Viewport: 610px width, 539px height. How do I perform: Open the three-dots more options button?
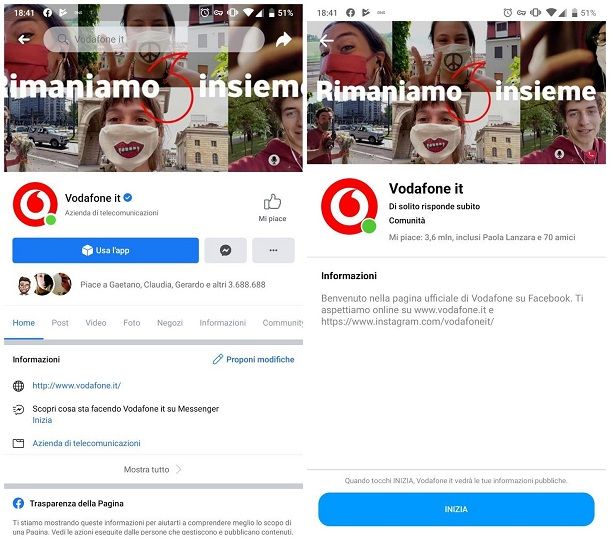pyautogui.click(x=273, y=250)
